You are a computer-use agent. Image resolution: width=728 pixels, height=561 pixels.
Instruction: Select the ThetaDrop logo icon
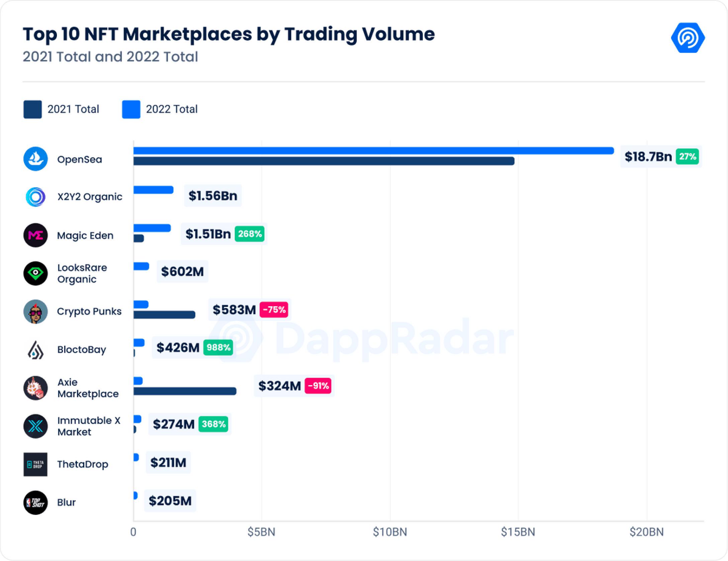point(35,464)
